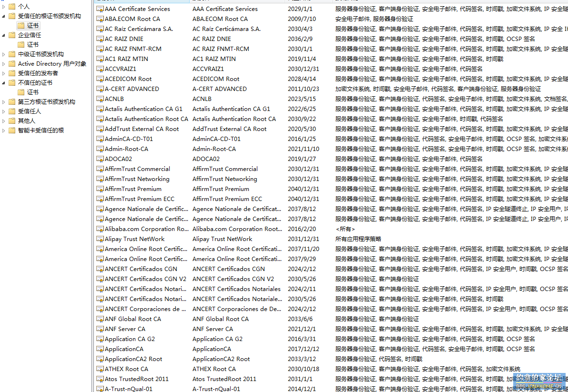Expand the 第三方根证书颁发机构 node arrow

pos(4,102)
